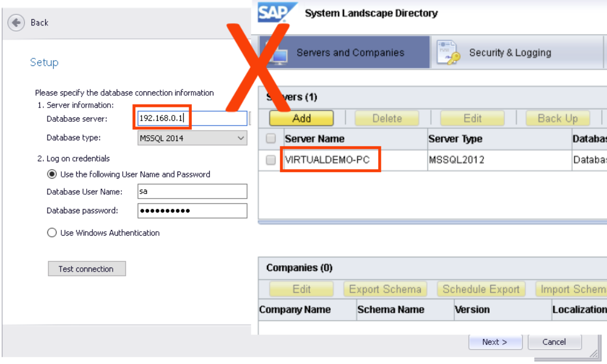
Task: Click the Export Schema button
Action: point(385,289)
